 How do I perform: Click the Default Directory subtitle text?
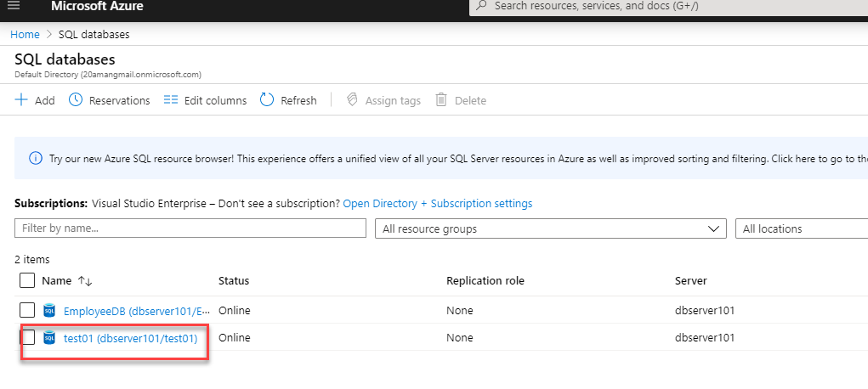[x=108, y=74]
